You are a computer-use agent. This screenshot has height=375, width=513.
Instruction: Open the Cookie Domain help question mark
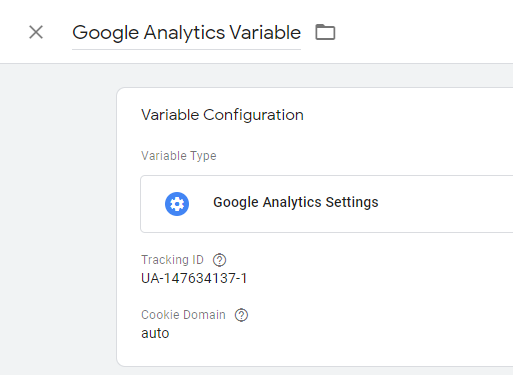pos(241,315)
